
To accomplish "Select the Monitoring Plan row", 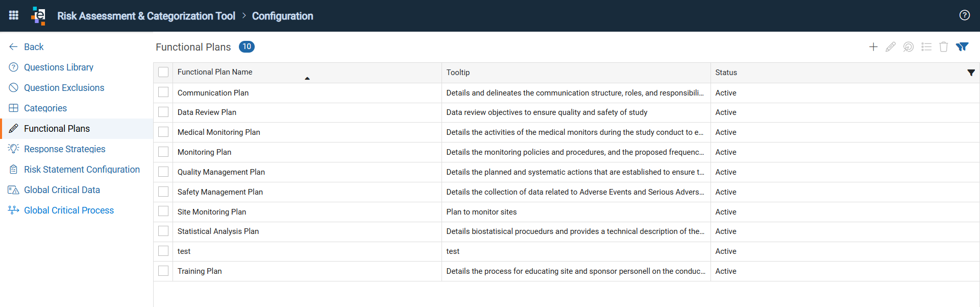I will tap(566, 152).
